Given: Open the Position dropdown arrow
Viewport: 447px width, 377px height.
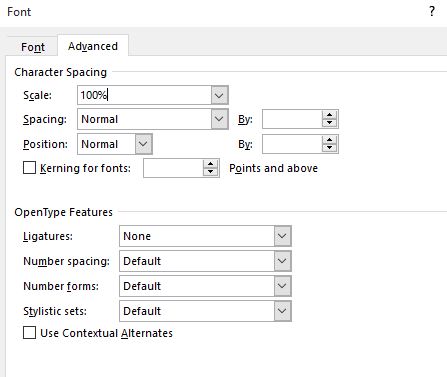Looking at the screenshot, I should tap(144, 144).
